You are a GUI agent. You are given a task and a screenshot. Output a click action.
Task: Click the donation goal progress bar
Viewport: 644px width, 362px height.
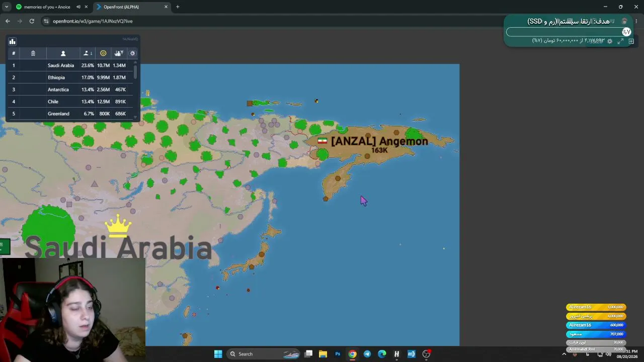[569, 32]
